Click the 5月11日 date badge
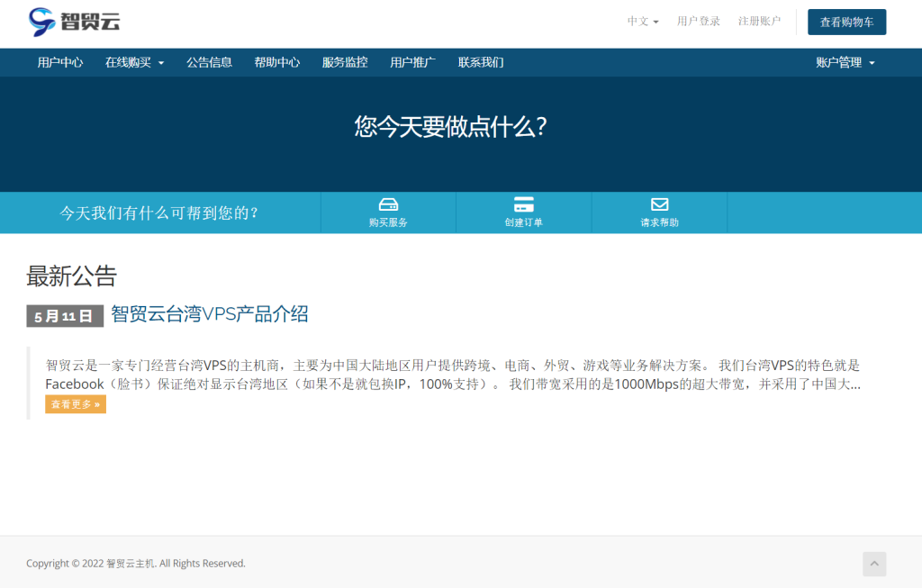The height and width of the screenshot is (588, 922). click(65, 316)
